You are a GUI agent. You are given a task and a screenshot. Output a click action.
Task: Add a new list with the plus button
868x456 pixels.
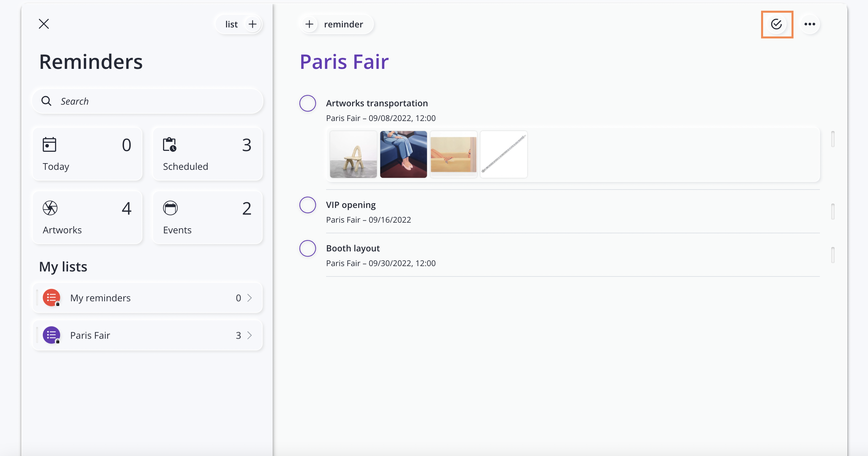[252, 24]
